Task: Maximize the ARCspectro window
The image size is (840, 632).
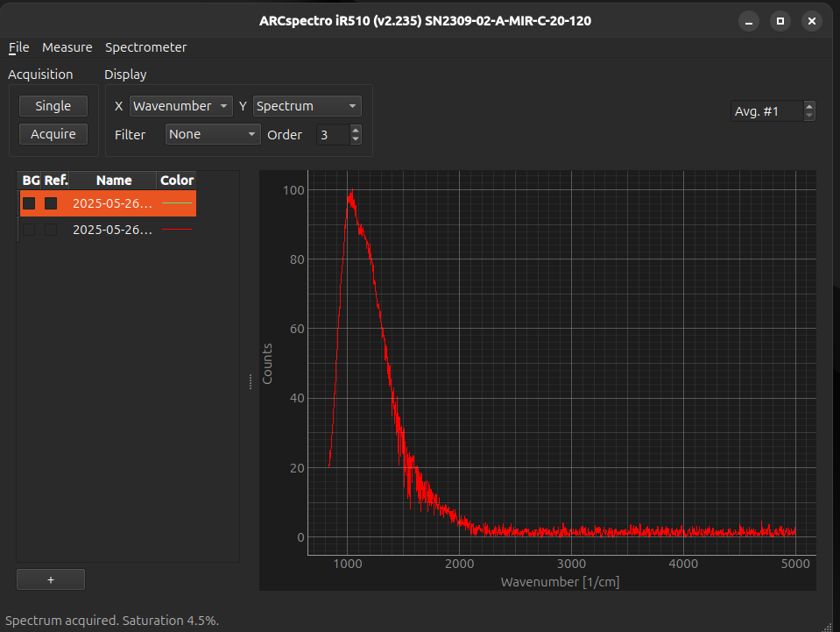Action: (x=780, y=21)
